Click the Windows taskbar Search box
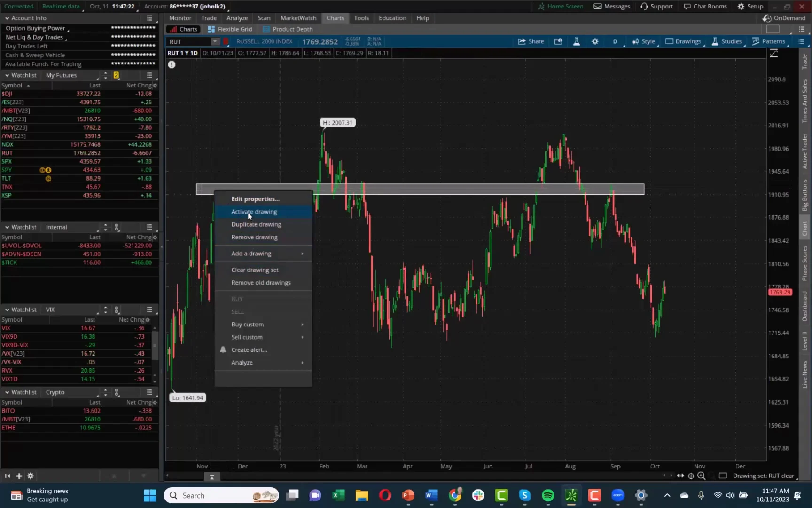Viewport: 812px width, 508px height. 221,495
